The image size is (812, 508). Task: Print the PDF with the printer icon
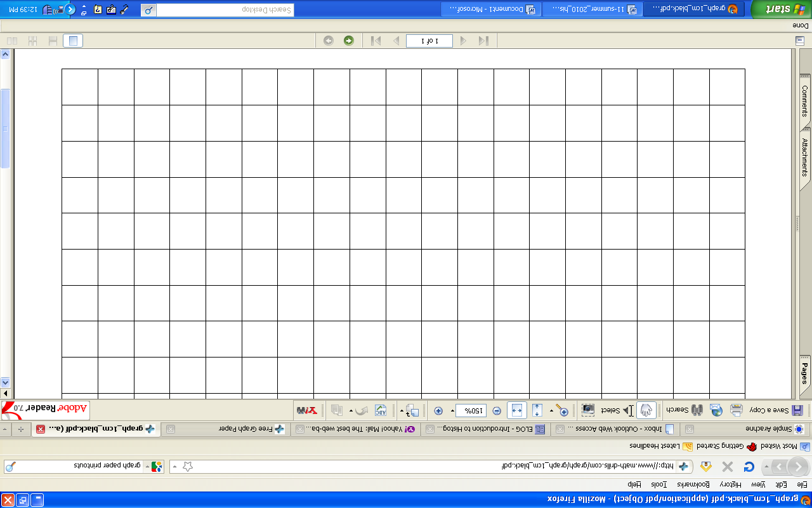point(736,410)
